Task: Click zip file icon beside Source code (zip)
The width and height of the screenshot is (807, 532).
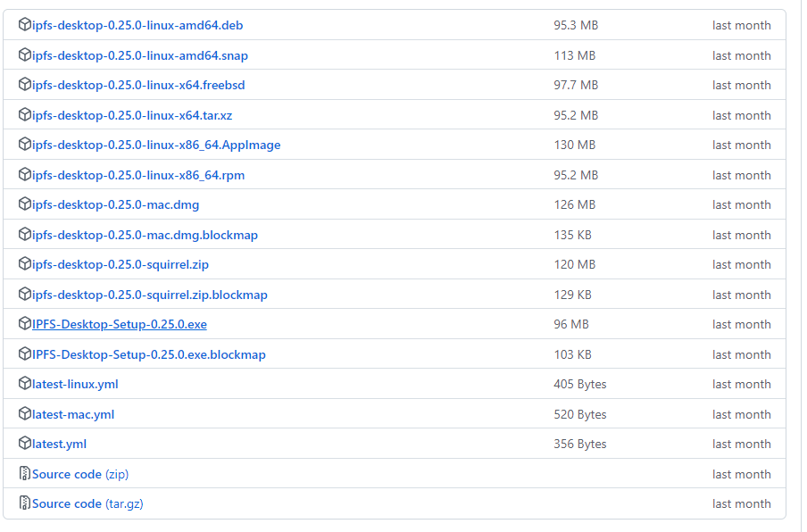Action: (x=25, y=474)
